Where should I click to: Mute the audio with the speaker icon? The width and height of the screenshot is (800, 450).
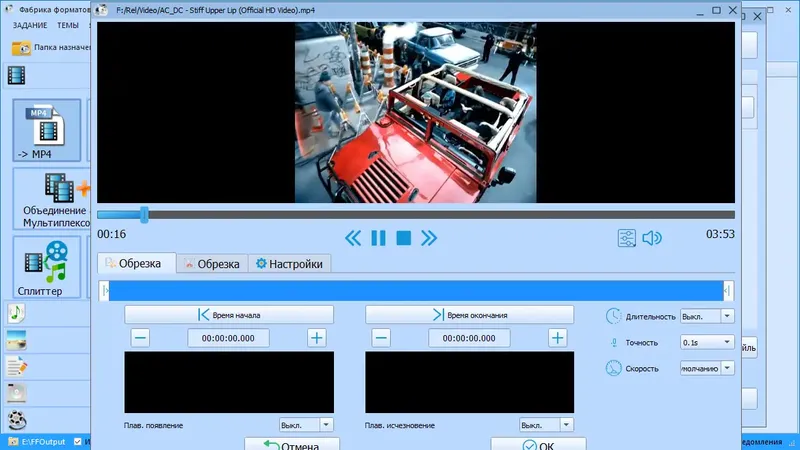(x=652, y=238)
